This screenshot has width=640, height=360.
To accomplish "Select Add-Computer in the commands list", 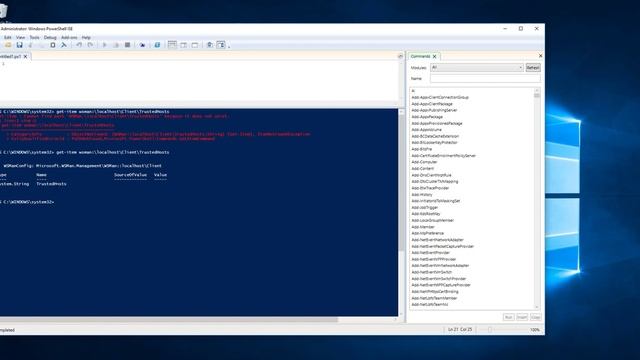I will (x=424, y=162).
